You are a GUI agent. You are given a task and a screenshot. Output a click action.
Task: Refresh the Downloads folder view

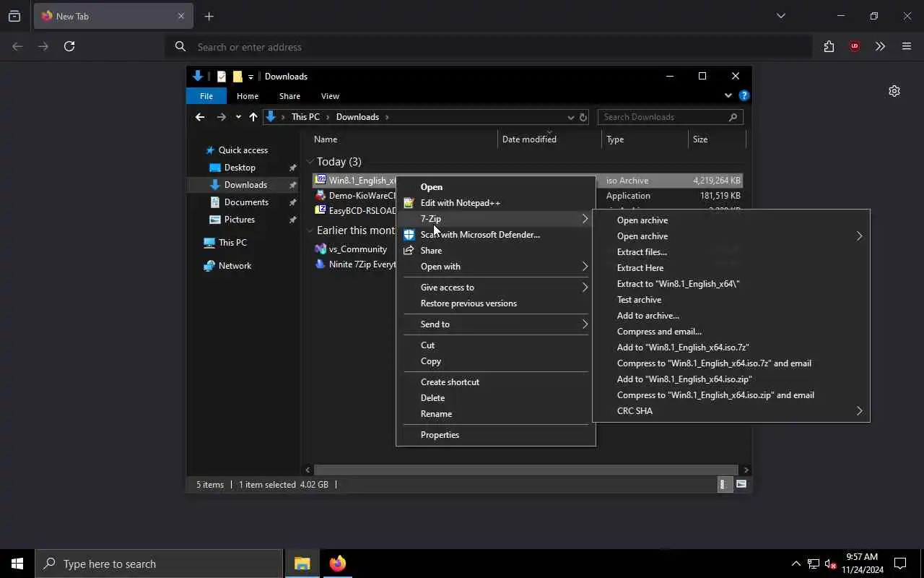pyautogui.click(x=583, y=117)
